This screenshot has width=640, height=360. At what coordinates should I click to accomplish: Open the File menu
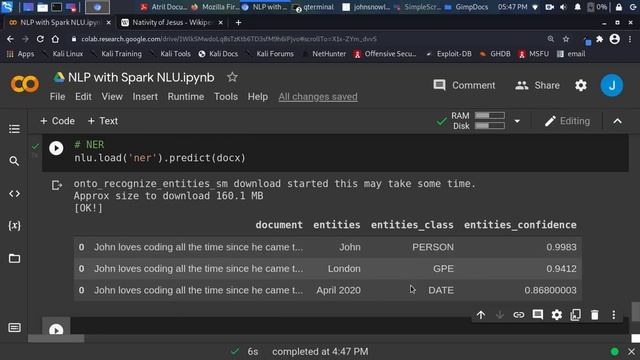[x=57, y=97]
